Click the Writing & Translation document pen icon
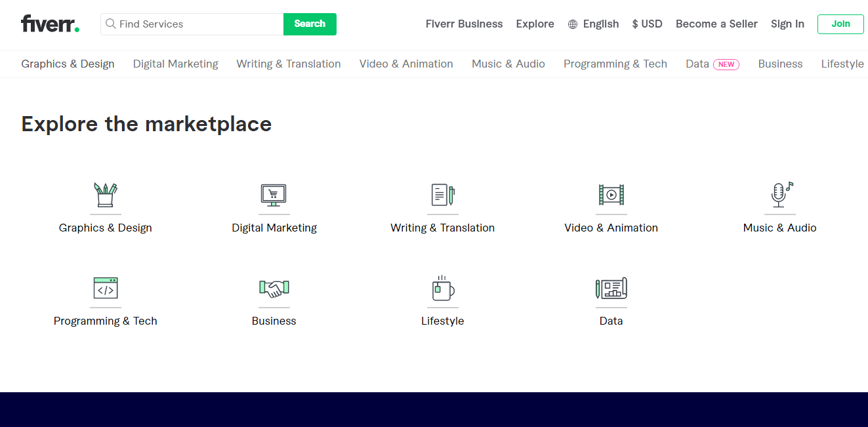This screenshot has height=427, width=868. point(443,195)
